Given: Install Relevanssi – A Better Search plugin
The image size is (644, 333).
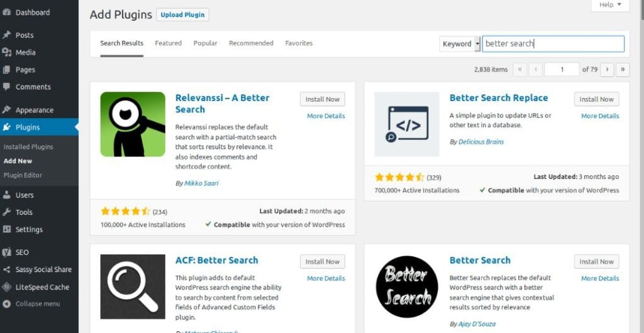Looking at the screenshot, I should pos(323,99).
